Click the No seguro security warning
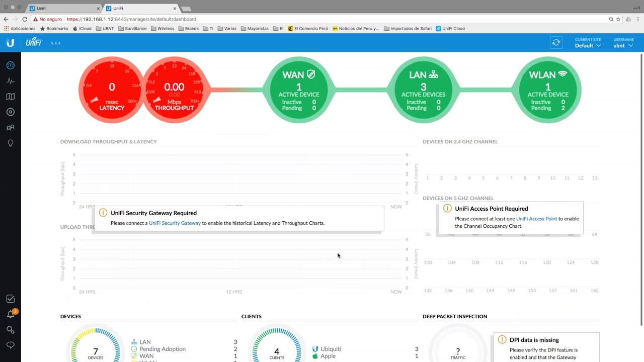The width and height of the screenshot is (644, 362). click(x=47, y=19)
